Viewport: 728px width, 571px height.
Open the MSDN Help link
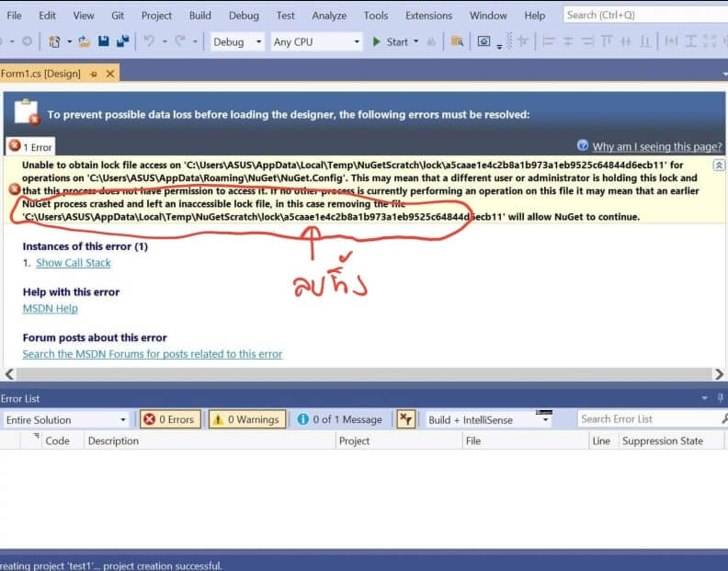pos(51,308)
